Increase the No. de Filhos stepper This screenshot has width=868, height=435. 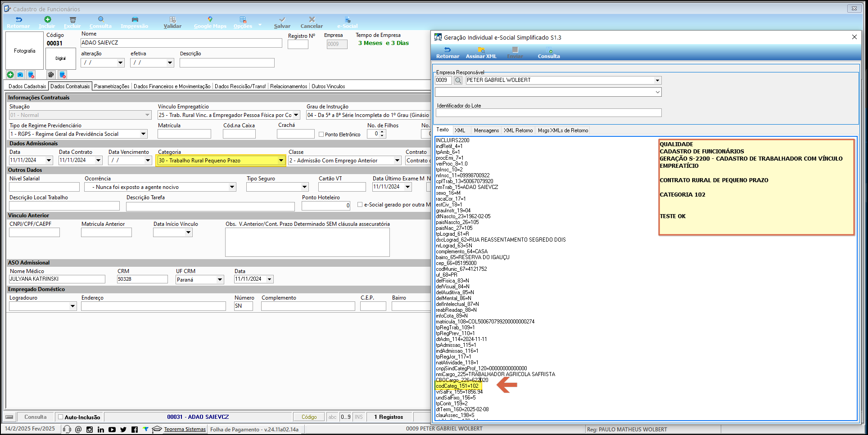[382, 132]
